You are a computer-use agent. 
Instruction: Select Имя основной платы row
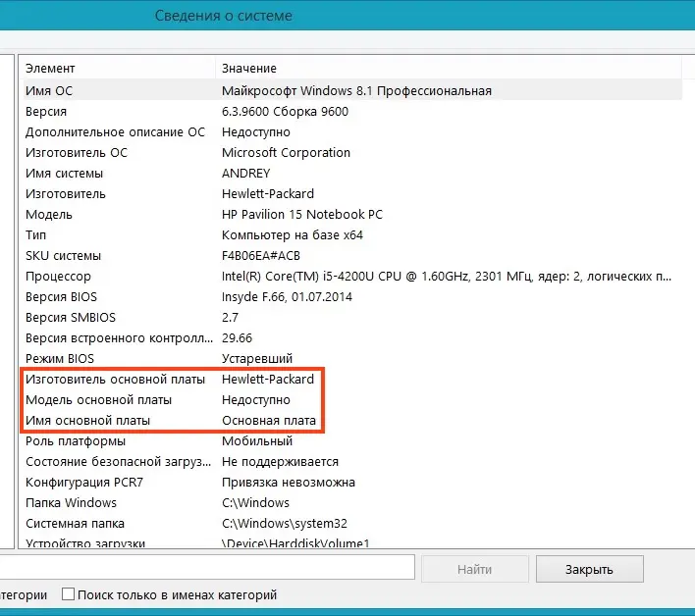pyautogui.click(x=350, y=420)
